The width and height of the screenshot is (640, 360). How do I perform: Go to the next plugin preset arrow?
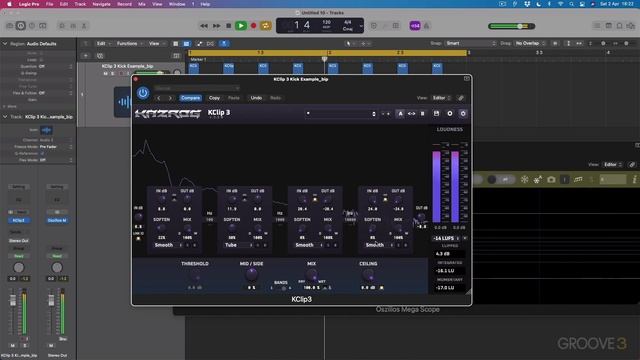click(170, 98)
